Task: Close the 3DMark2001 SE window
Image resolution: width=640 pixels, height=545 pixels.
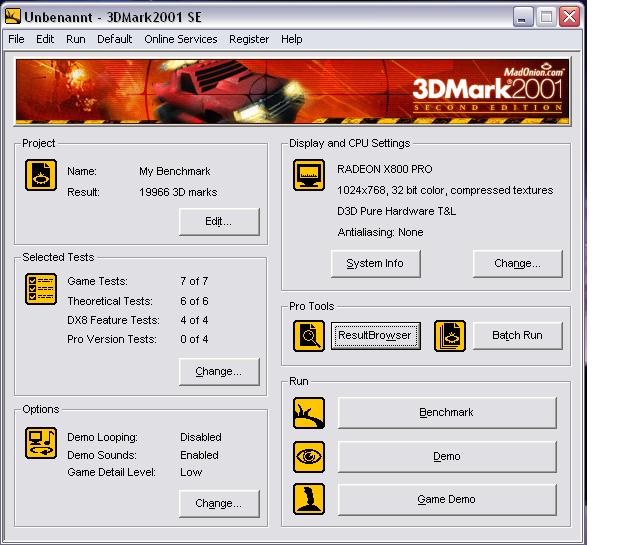Action: tap(569, 17)
